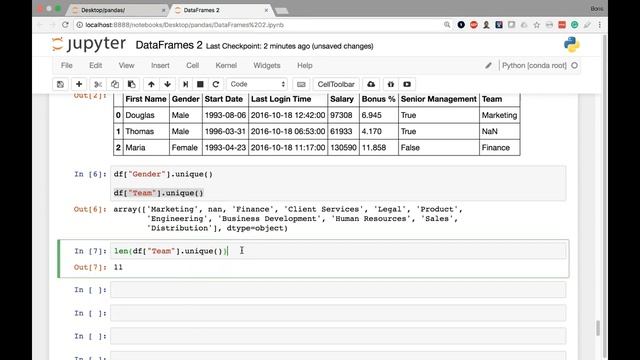Click the Last Checkpoint status text
The height and width of the screenshot is (360, 640).
click(x=289, y=46)
